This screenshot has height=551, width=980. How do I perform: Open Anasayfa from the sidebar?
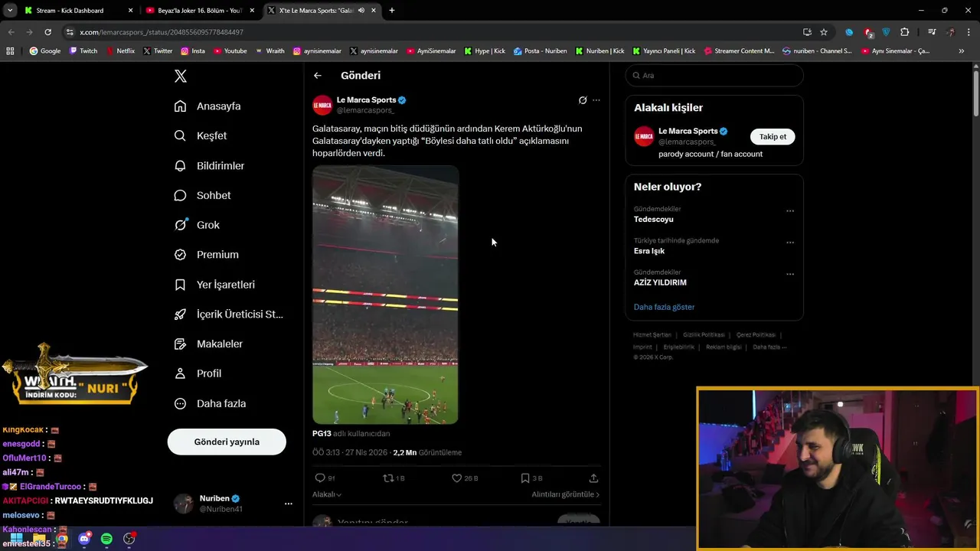click(207, 106)
